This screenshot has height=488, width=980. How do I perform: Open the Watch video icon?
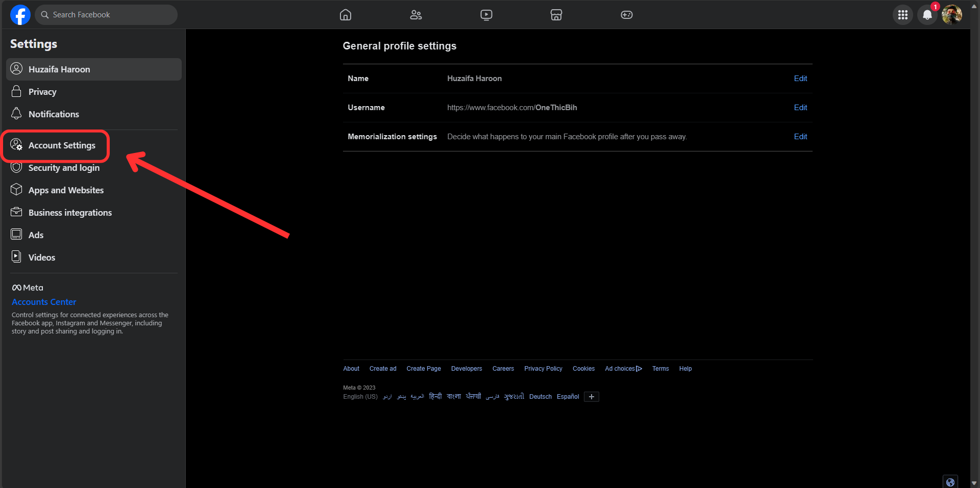point(486,15)
